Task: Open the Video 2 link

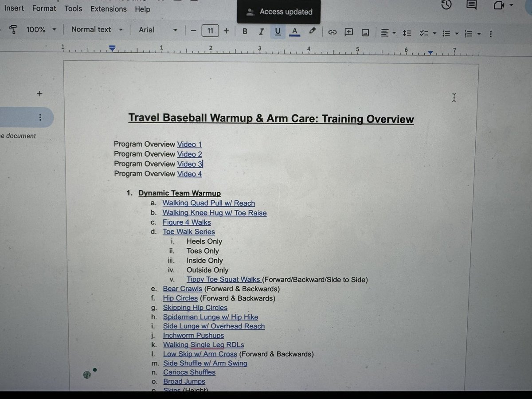Action: coord(190,154)
